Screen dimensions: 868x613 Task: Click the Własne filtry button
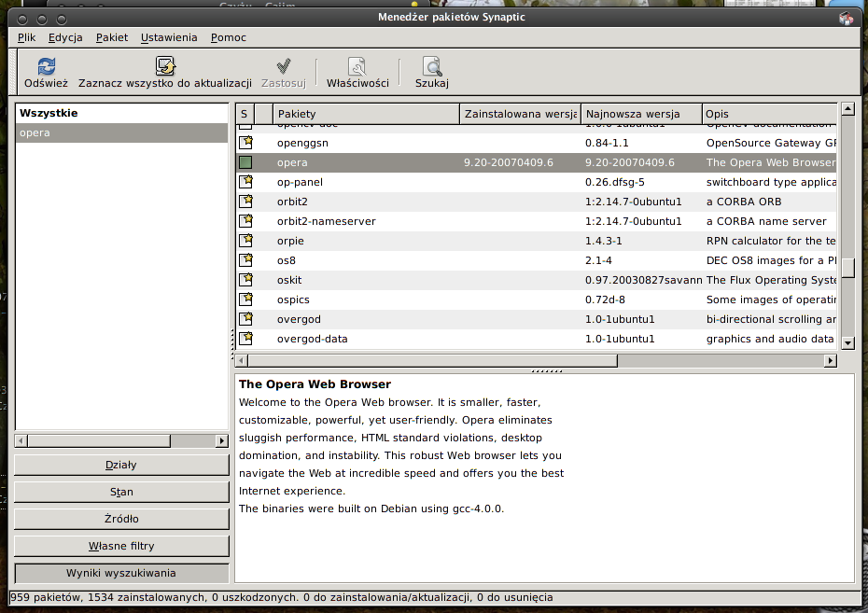121,546
